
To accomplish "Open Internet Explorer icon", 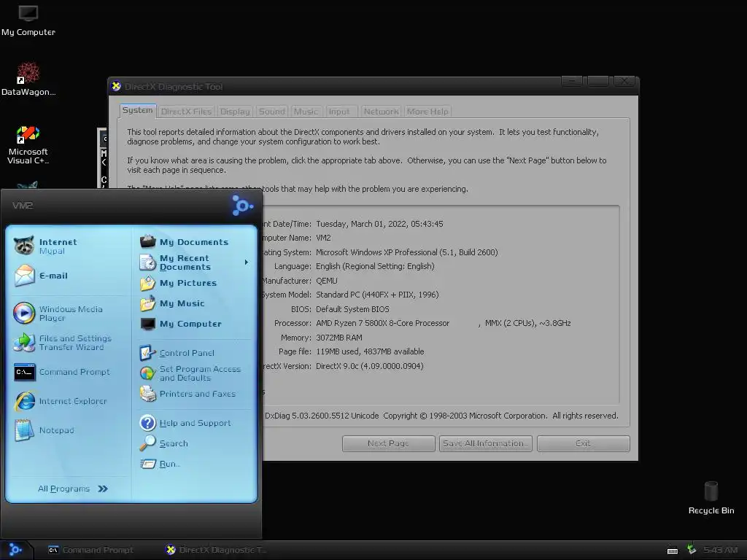I will (x=24, y=401).
